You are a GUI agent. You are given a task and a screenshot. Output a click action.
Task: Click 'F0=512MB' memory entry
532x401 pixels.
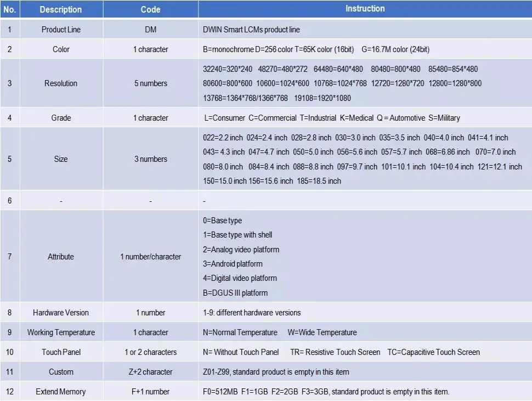(x=220, y=392)
